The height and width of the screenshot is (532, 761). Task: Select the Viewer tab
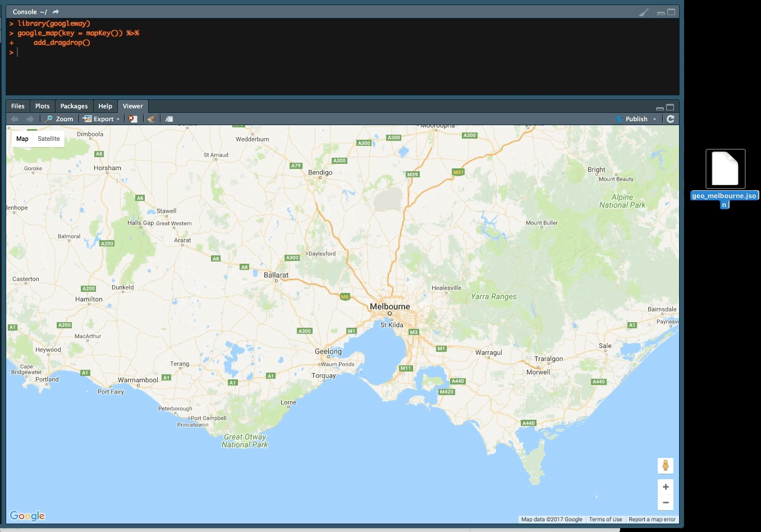[x=133, y=106]
